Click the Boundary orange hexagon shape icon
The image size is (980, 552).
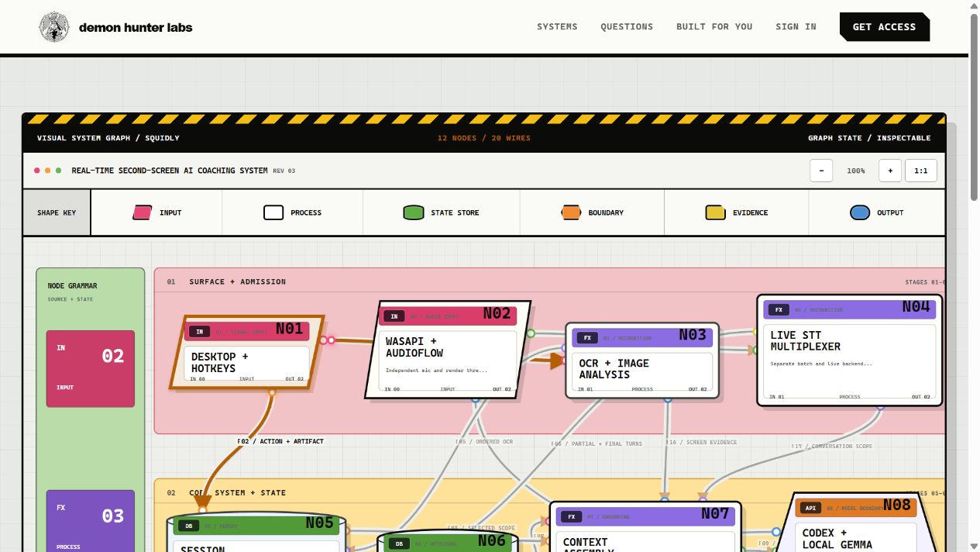pyautogui.click(x=571, y=212)
